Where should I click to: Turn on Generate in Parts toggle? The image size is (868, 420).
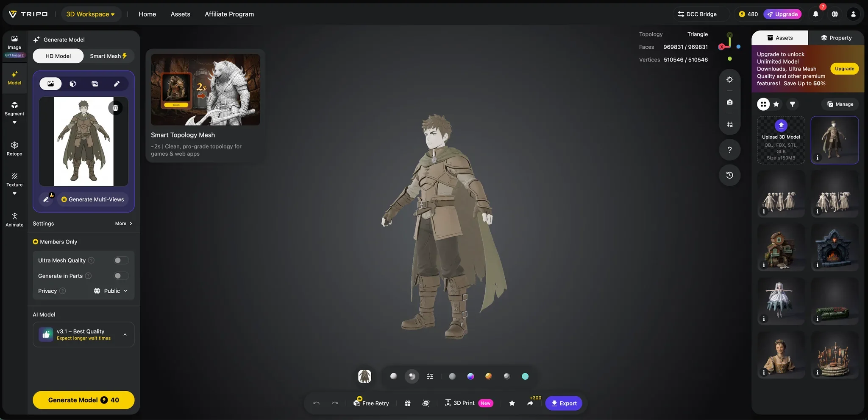point(121,276)
